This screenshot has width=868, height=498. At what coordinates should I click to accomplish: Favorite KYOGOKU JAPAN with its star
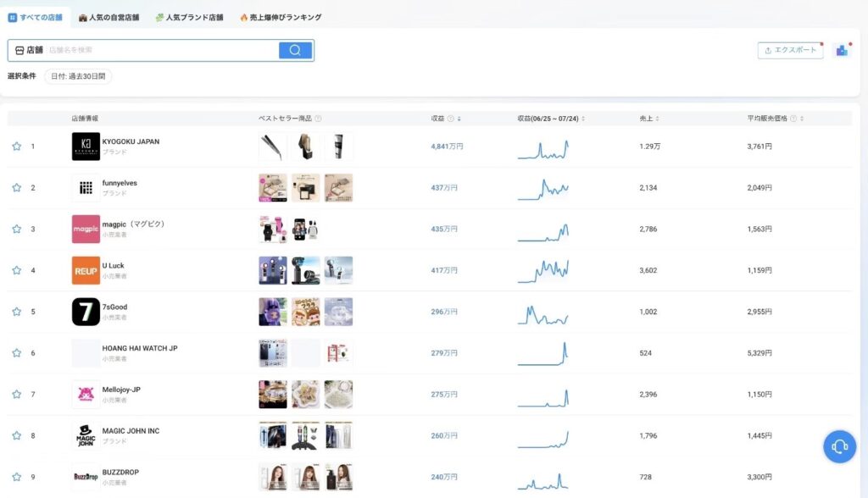tap(17, 146)
